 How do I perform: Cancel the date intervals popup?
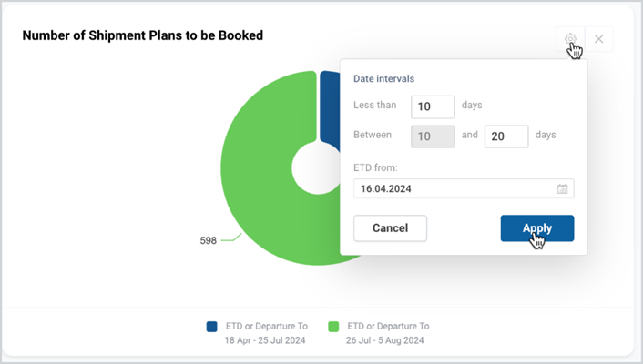(390, 228)
